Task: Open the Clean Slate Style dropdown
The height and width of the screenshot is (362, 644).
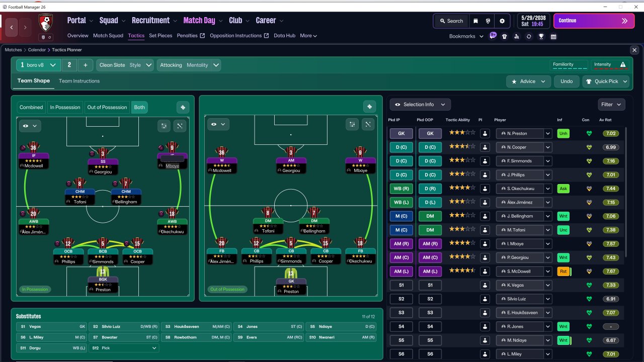Action: (125, 65)
